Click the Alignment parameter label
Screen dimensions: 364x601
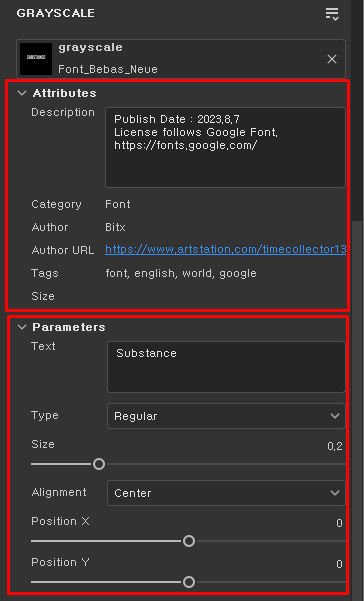click(59, 493)
